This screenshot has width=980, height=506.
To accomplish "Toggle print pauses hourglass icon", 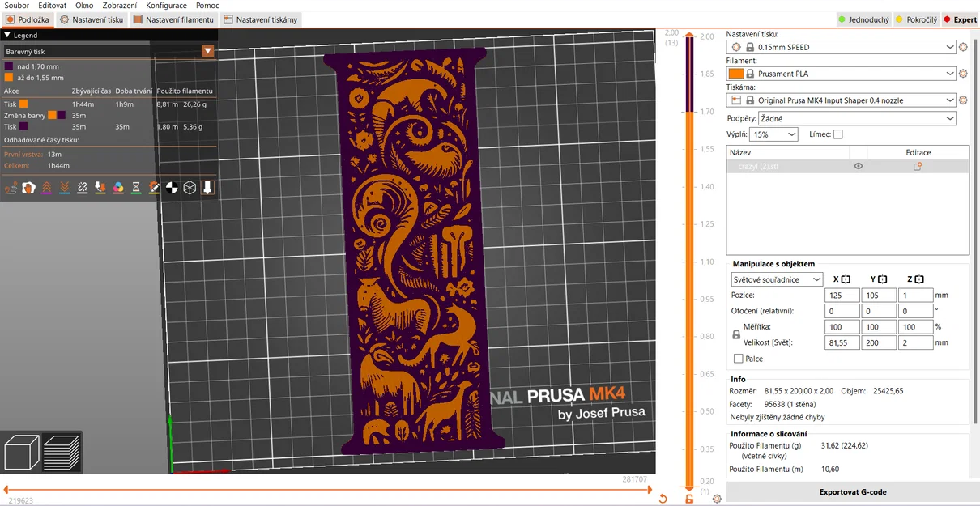I will 136,188.
